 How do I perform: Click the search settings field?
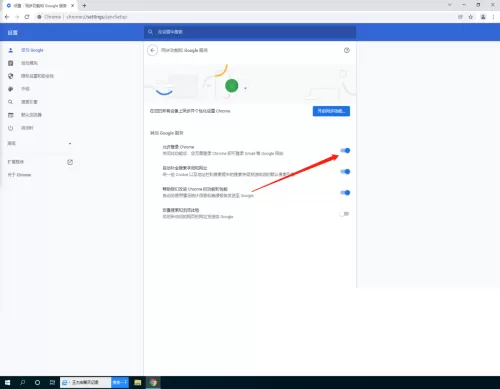[250, 32]
